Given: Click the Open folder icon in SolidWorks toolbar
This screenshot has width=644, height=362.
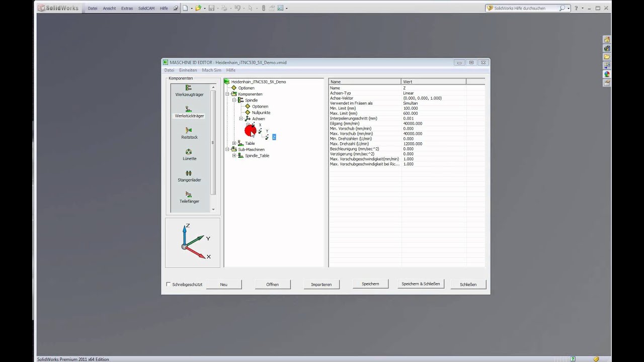Looking at the screenshot, I should tap(198, 8).
